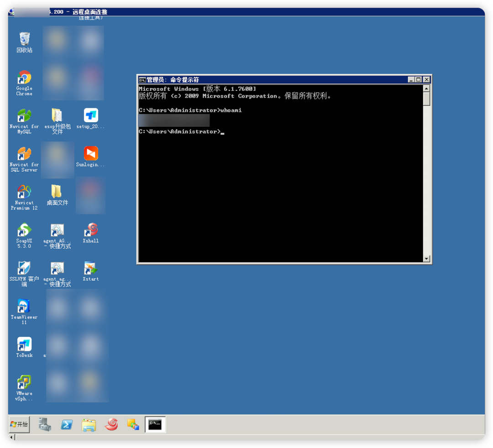This screenshot has height=448, width=493.
Task: Click the command prompt taskbar button
Action: tap(155, 424)
